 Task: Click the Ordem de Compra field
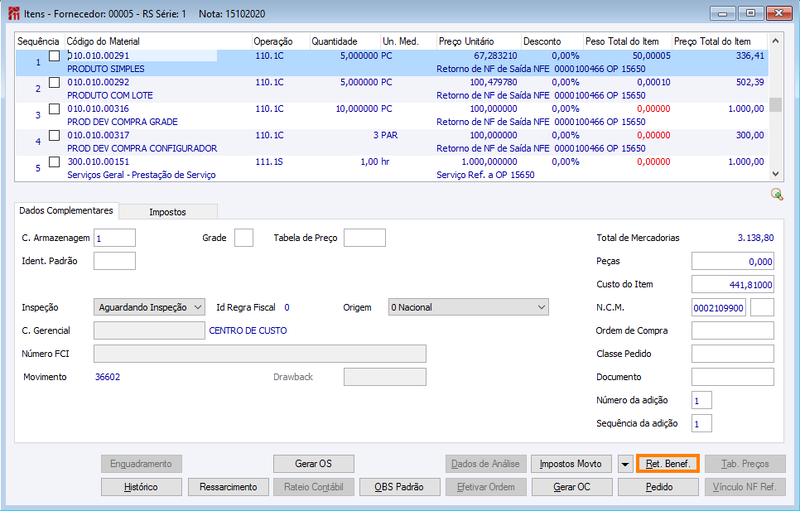732,330
